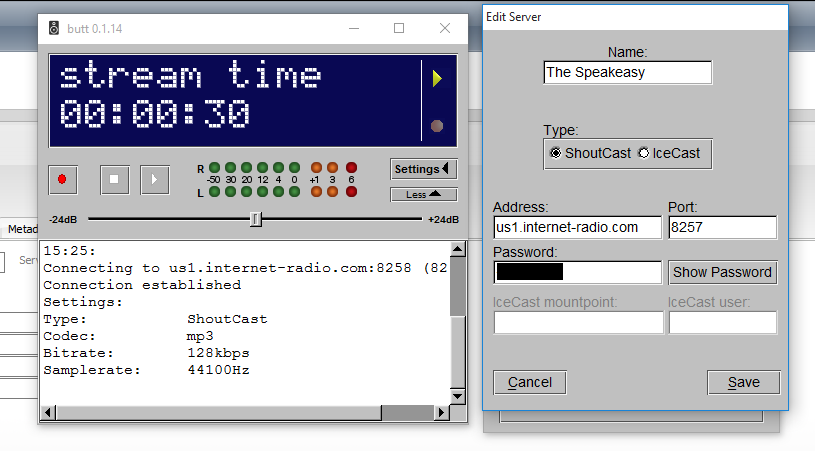Click the log scrollbar down arrow

tap(457, 397)
